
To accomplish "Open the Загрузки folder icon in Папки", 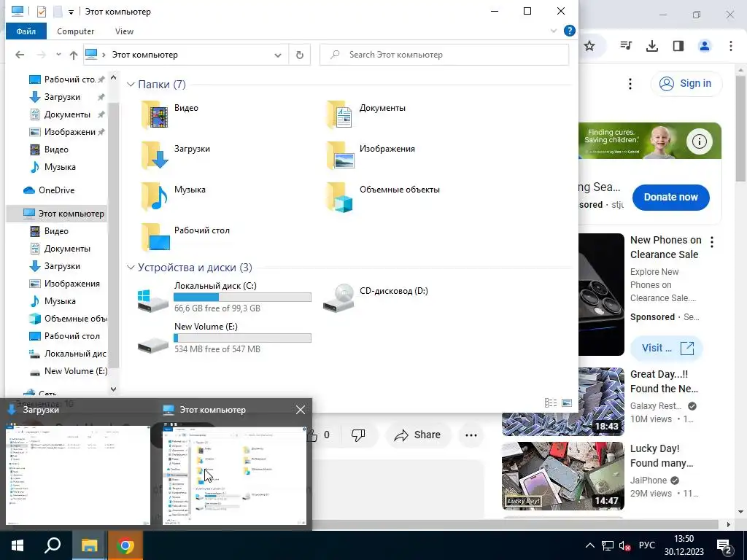I will coord(155,155).
